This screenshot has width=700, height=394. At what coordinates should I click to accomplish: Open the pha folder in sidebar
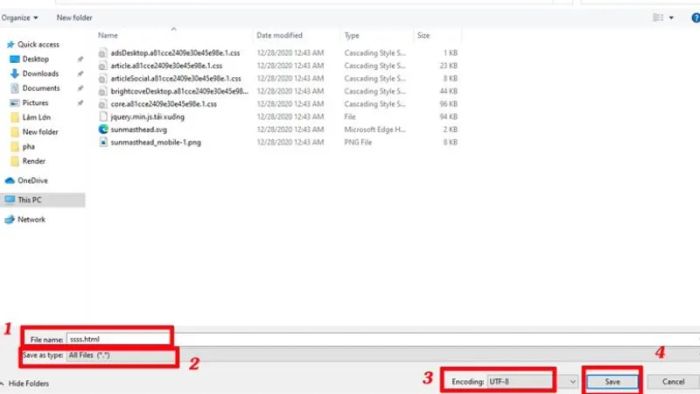click(x=28, y=146)
